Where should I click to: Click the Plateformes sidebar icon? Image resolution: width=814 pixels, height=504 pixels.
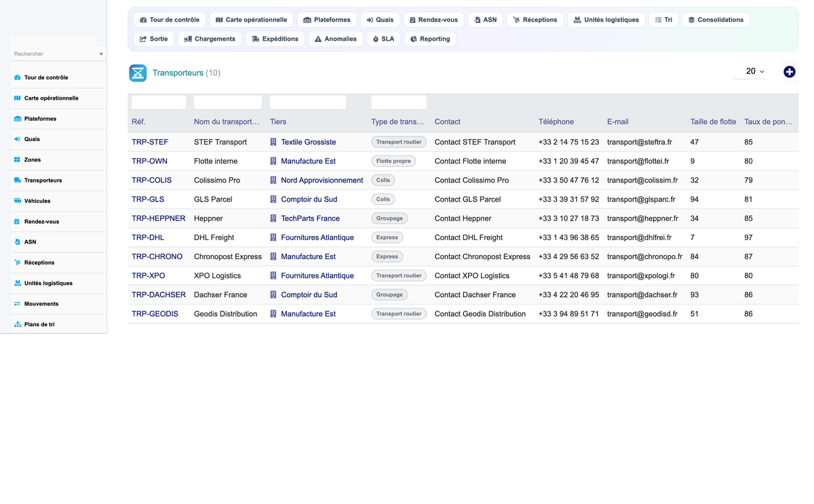[x=18, y=119]
